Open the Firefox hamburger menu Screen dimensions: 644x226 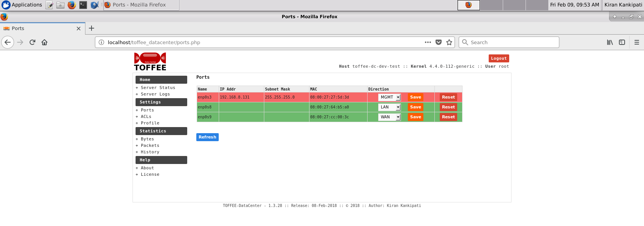(637, 42)
